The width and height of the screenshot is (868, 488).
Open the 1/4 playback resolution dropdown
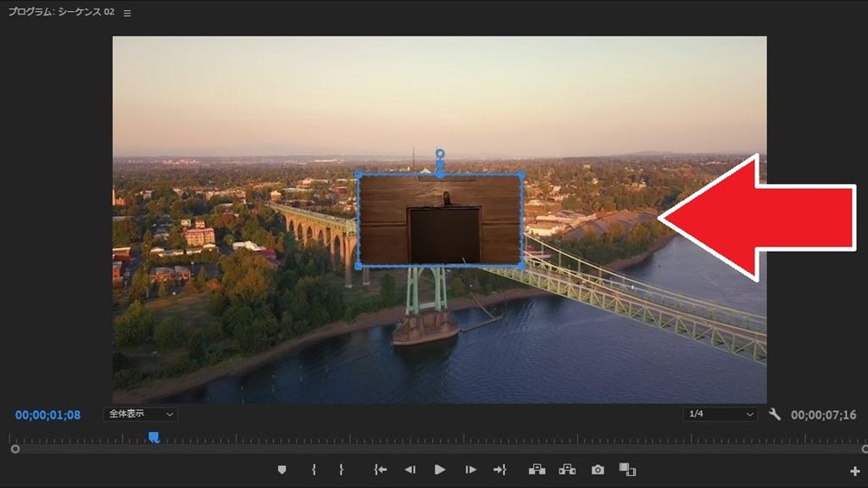721,414
